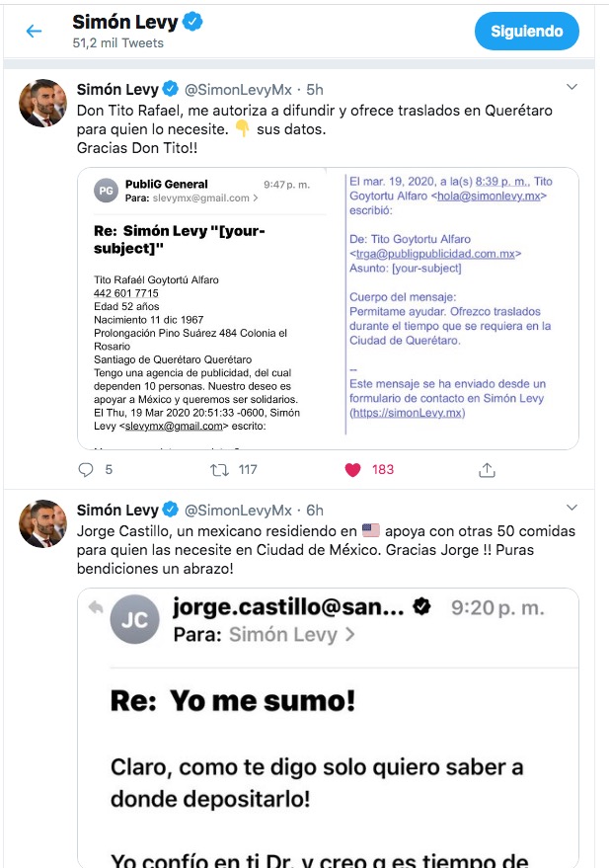Image resolution: width=609 pixels, height=868 pixels.
Task: Click the reply arrow in Jorge's email image
Action: click(95, 608)
